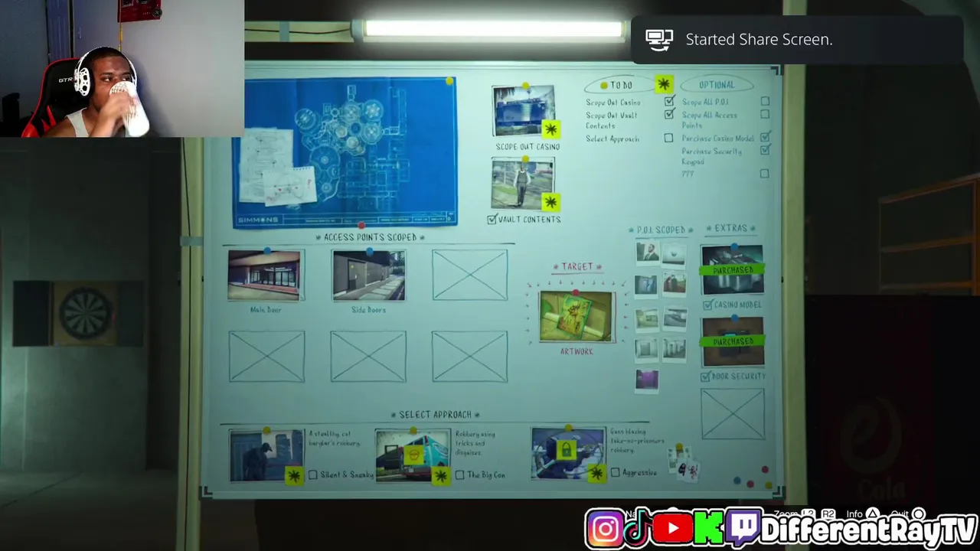The width and height of the screenshot is (980, 551).
Task: Toggle the Casino Model extras checkbox
Action: point(706,305)
